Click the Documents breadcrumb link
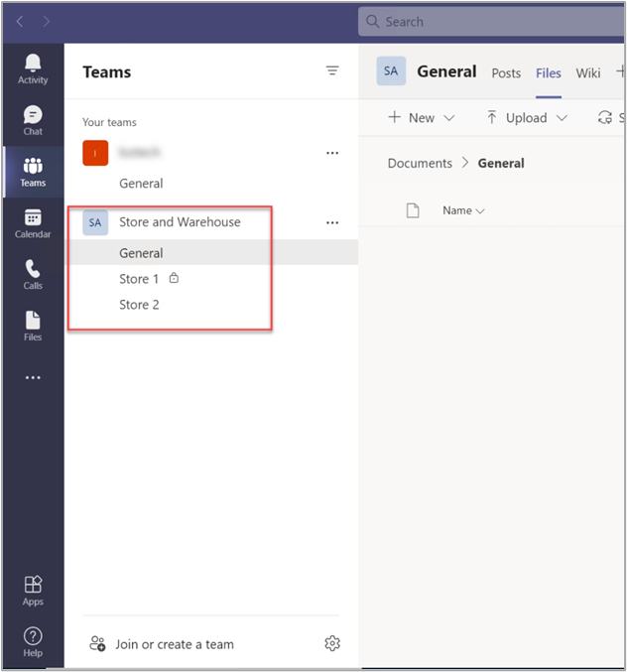Image resolution: width=627 pixels, height=672 pixels. point(420,164)
